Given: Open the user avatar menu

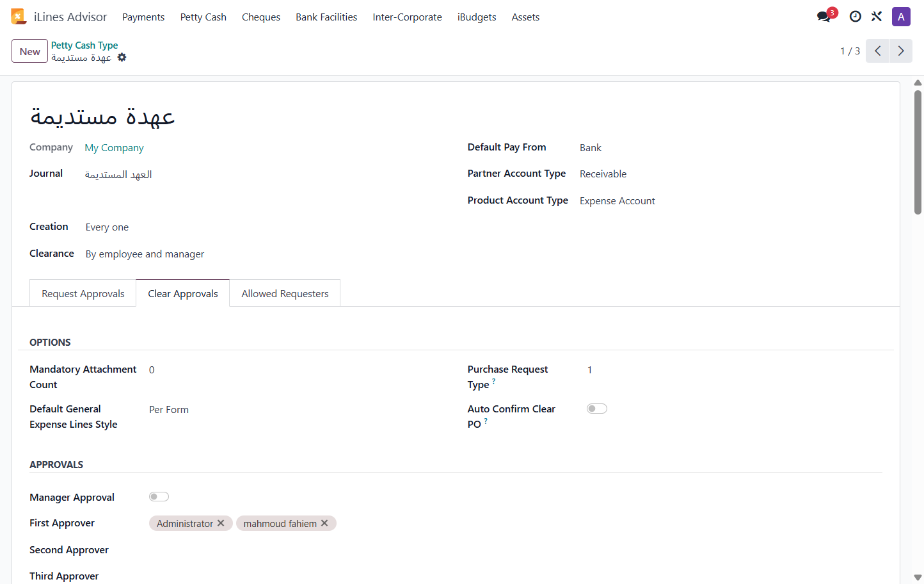Looking at the screenshot, I should click(x=901, y=17).
